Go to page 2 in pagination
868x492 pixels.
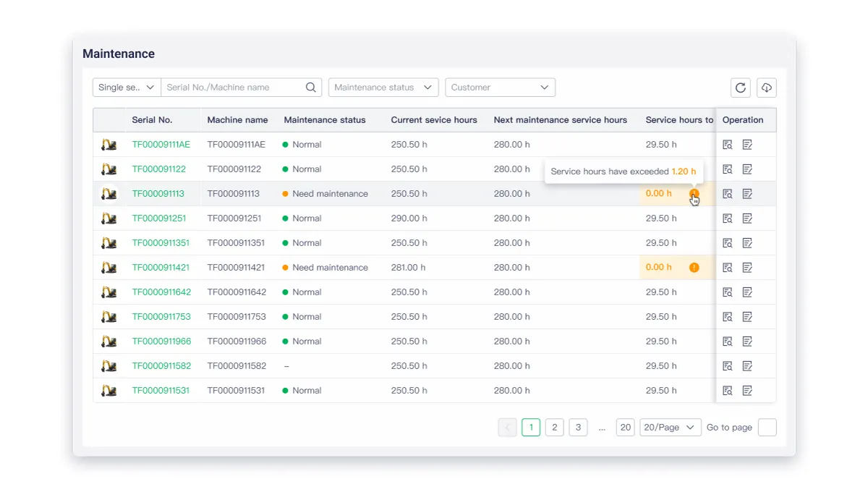[x=554, y=428]
